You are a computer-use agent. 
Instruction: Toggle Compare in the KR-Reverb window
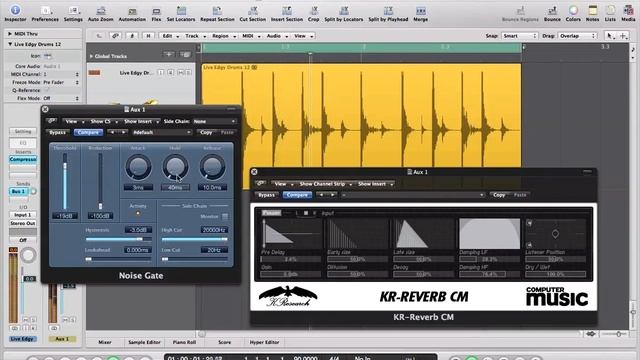point(297,195)
